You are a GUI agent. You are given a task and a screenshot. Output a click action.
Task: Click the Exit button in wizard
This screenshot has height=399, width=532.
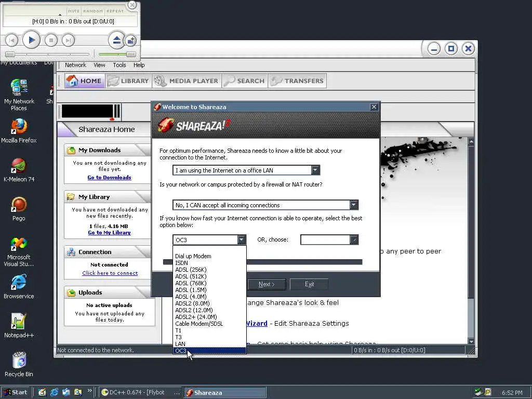click(309, 284)
